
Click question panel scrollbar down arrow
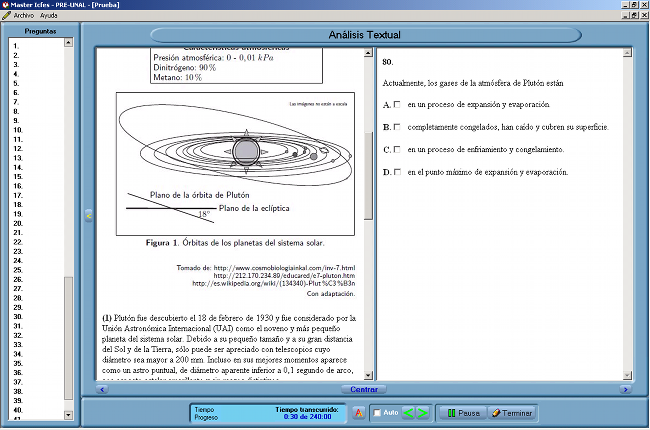click(627, 375)
